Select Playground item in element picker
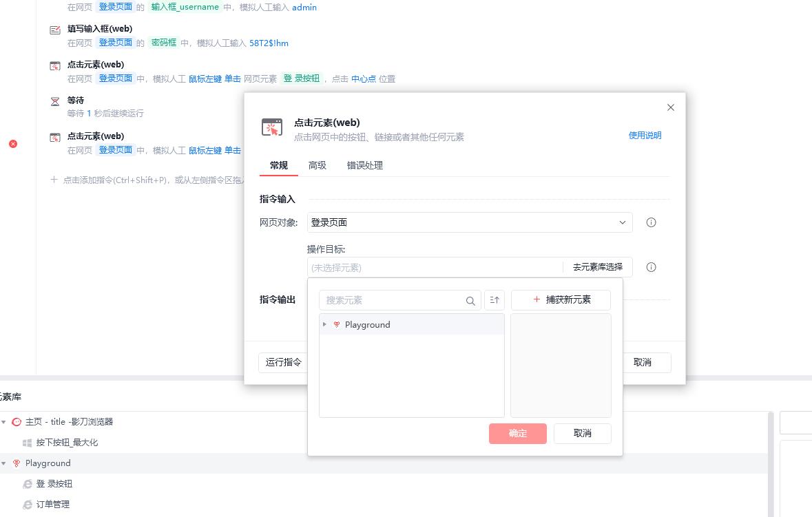This screenshot has width=812, height=517. tap(412, 324)
